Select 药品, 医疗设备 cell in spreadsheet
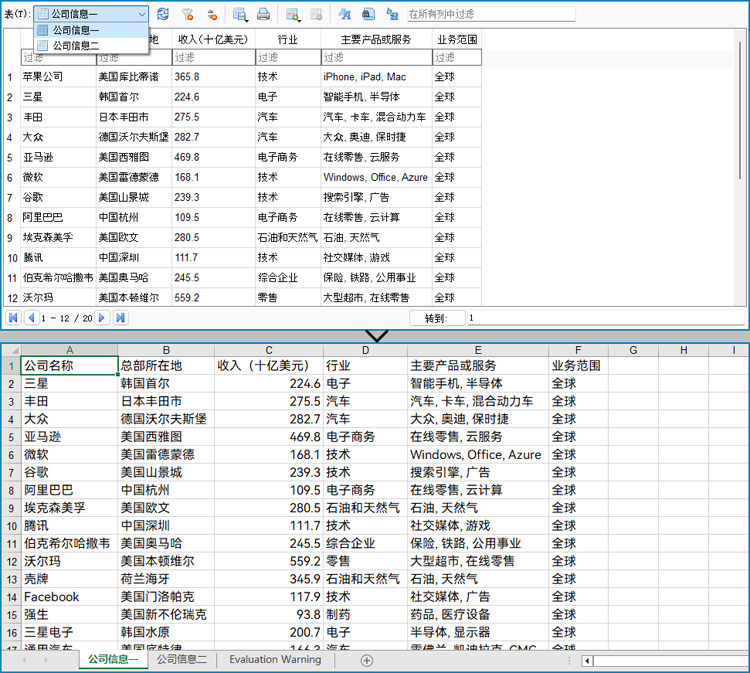This screenshot has height=673, width=750. coord(478,615)
